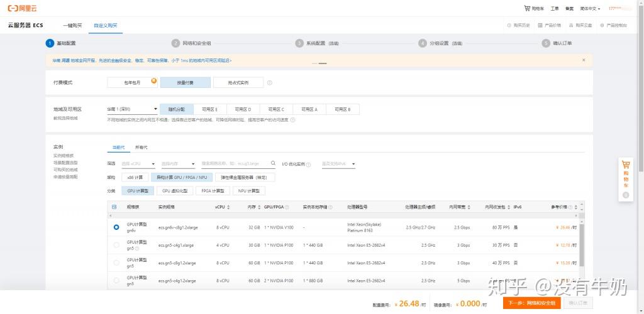Image resolution: width=644 pixels, height=314 pixels.
Task: Click table column settings icon in header
Action: 114,207
